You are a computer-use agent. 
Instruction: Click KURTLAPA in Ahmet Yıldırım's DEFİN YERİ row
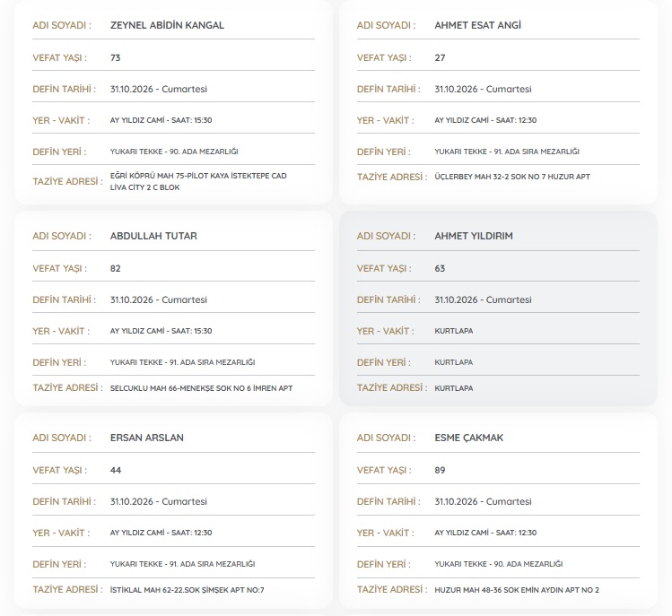click(x=454, y=362)
